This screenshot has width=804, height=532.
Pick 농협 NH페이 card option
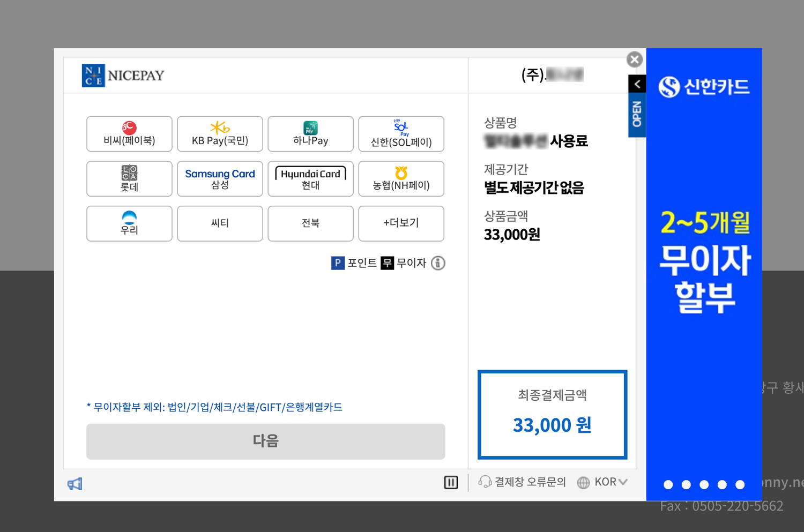click(401, 179)
